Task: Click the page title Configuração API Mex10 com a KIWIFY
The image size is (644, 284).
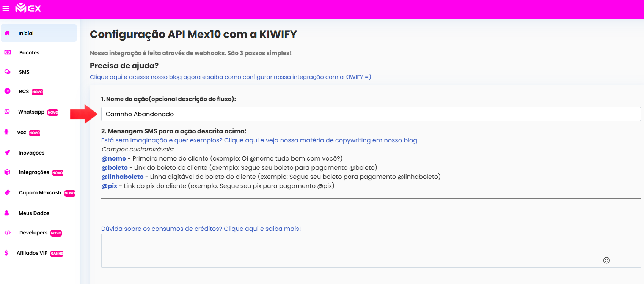Action: click(x=193, y=34)
